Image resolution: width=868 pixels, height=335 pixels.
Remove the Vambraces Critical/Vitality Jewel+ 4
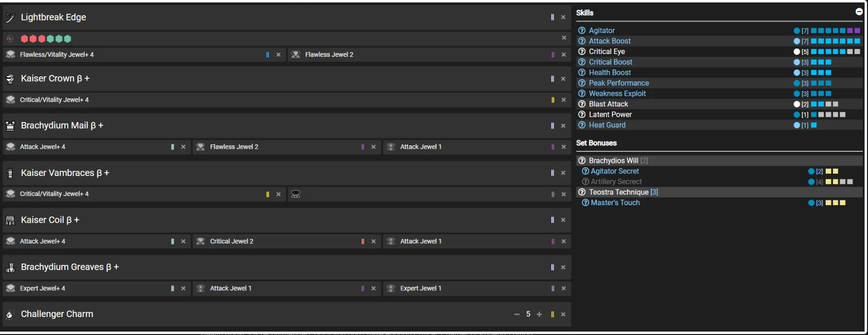(x=278, y=194)
